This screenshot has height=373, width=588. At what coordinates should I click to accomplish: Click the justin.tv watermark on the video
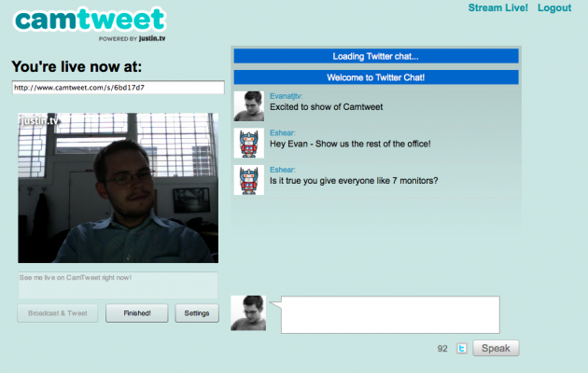[x=40, y=121]
